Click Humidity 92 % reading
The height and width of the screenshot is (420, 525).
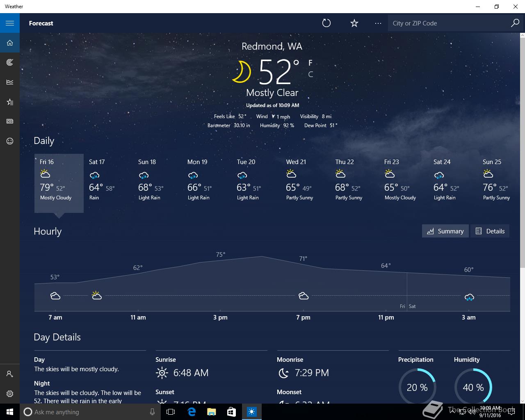pos(277,126)
